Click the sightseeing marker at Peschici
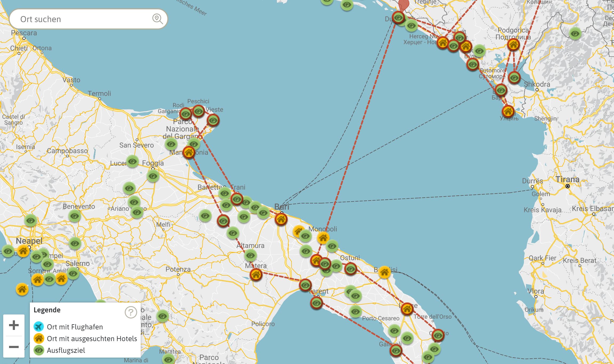The height and width of the screenshot is (364, 614). click(x=199, y=111)
